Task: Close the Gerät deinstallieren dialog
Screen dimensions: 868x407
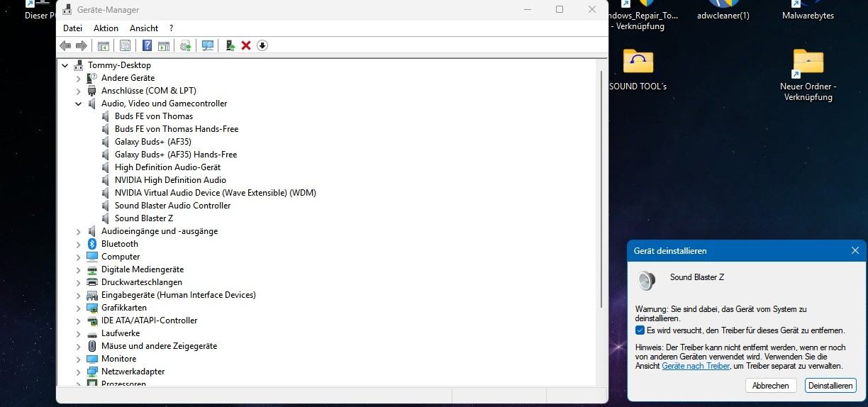Action: (x=855, y=250)
